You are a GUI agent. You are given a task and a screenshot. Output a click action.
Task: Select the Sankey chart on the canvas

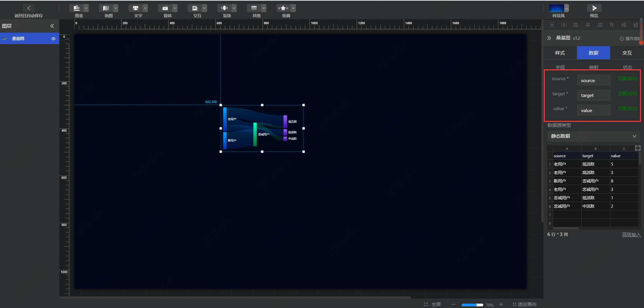pyautogui.click(x=262, y=128)
